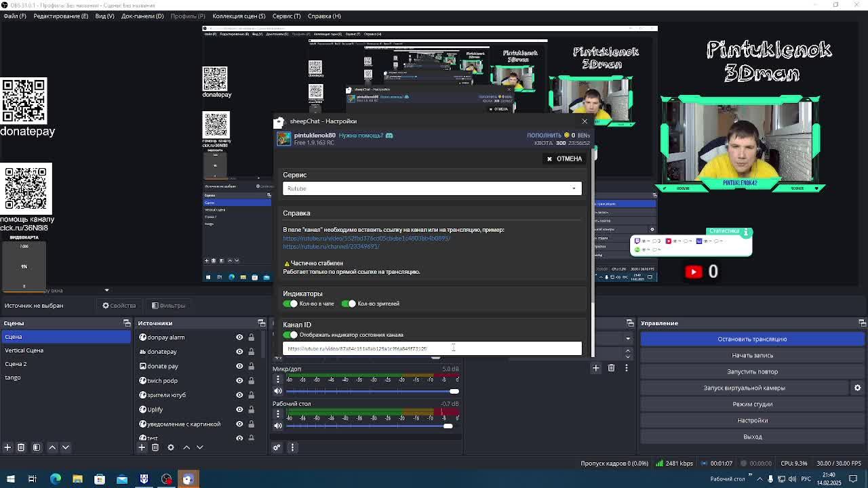Delete selected scene with trash icon

pyautogui.click(x=21, y=447)
